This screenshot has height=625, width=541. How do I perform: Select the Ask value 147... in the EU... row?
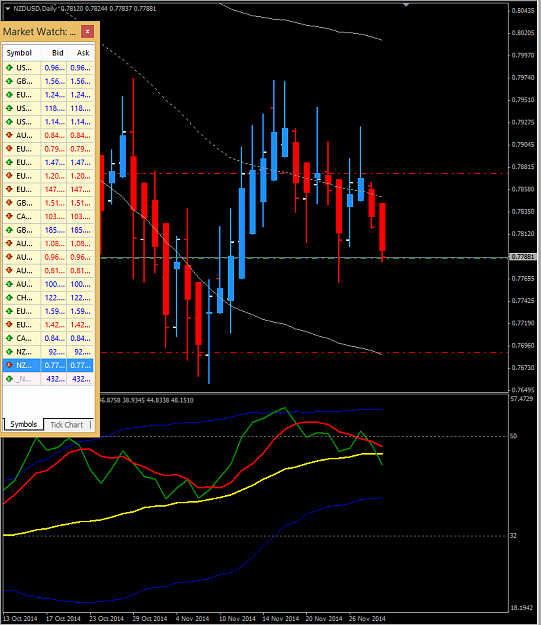[x=81, y=190]
